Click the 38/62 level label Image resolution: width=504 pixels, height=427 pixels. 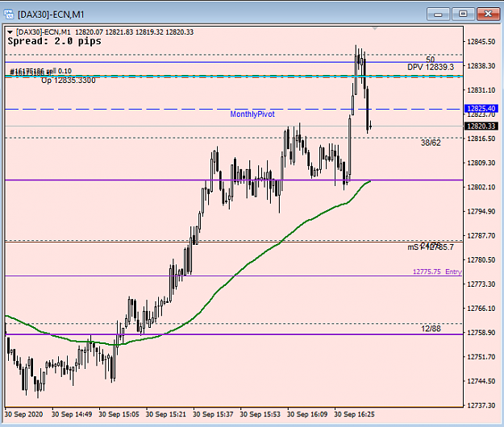coord(431,143)
